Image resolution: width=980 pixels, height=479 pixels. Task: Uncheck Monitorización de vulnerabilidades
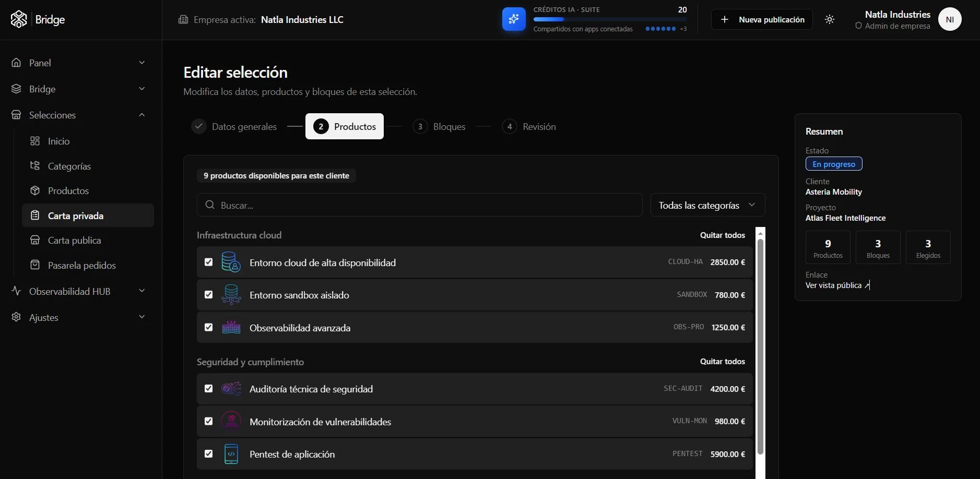[209, 421]
